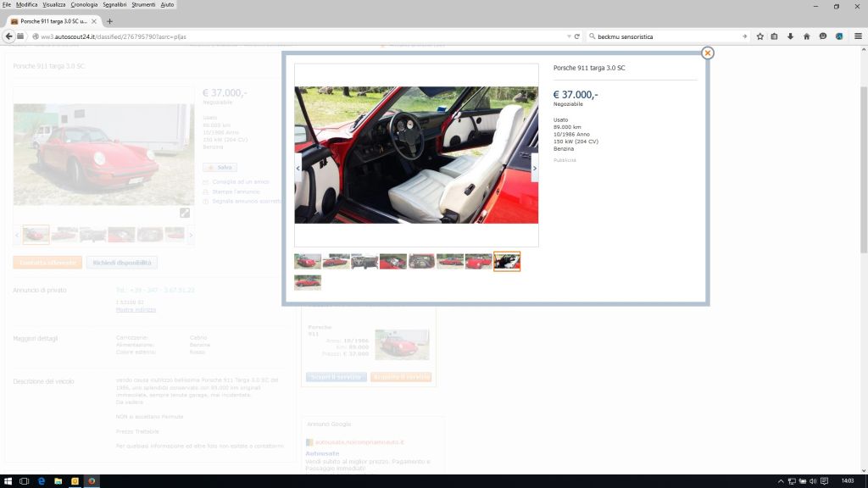Open the URL history dropdown arrow
The image size is (868, 488).
[x=569, y=36]
